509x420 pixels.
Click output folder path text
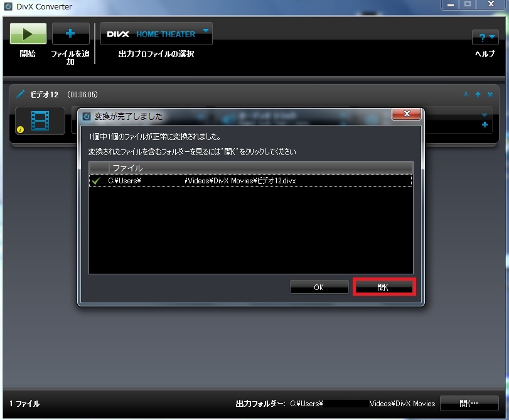[x=363, y=404]
